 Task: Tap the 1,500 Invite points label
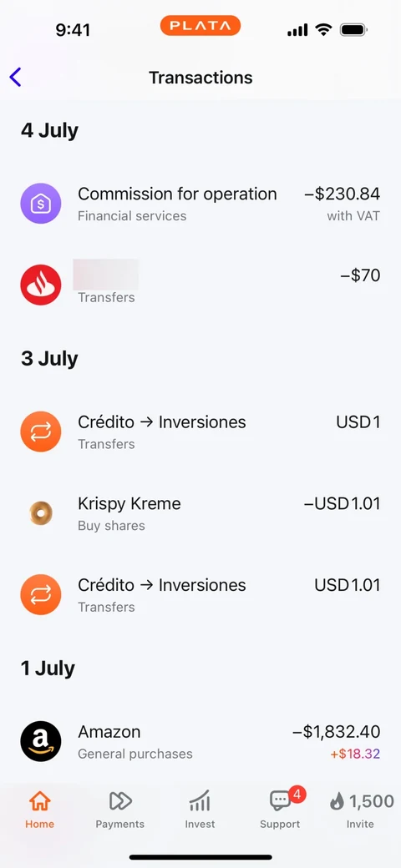[x=371, y=801]
